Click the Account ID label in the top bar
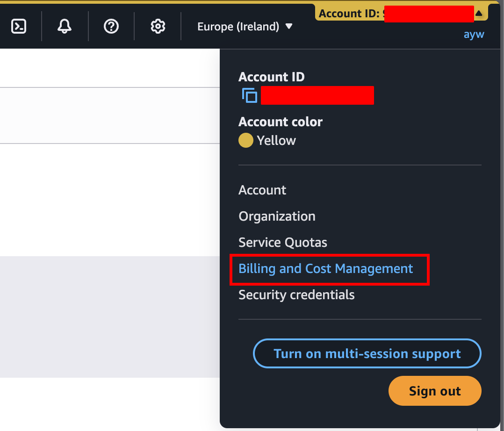The height and width of the screenshot is (431, 504). [x=349, y=14]
